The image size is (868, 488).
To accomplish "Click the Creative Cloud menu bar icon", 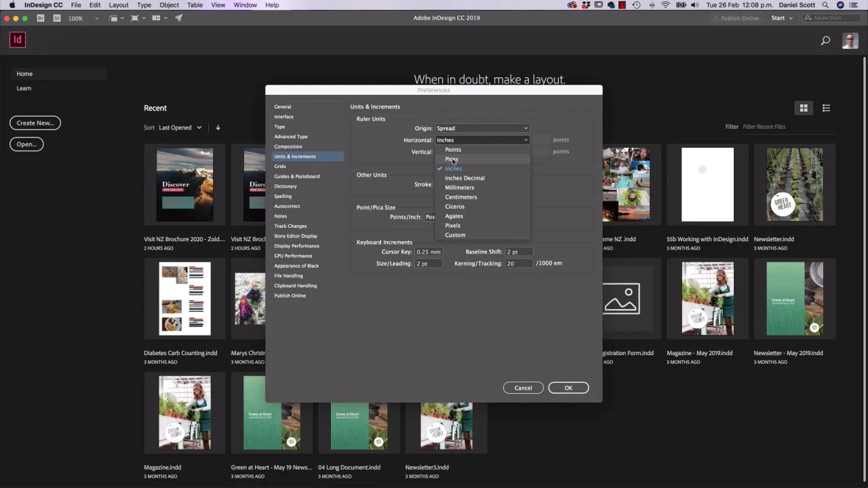I will (572, 5).
